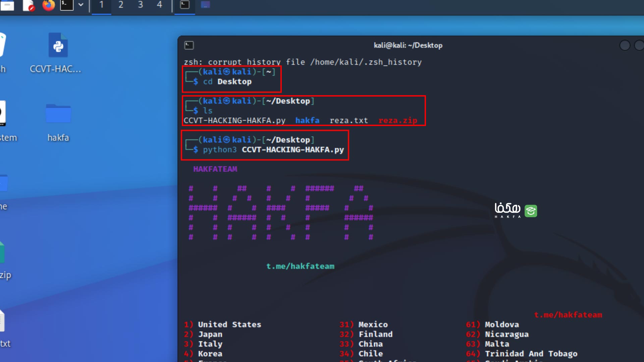Launch the terminal emulator from the panel

[x=67, y=5]
